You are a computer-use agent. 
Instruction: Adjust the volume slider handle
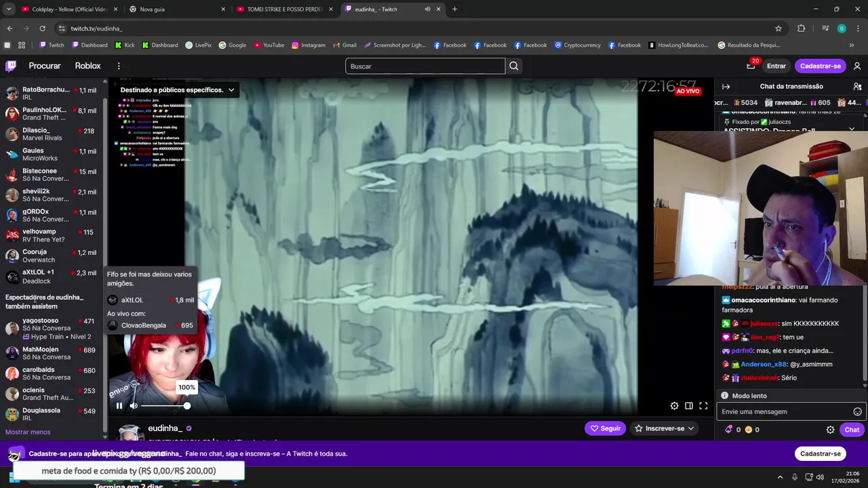click(187, 406)
